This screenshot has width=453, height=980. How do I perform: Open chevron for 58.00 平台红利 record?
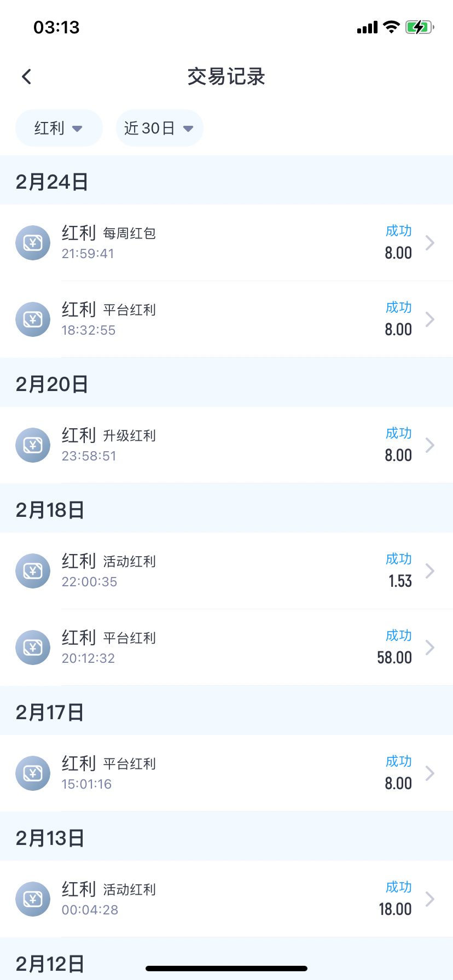(x=430, y=647)
